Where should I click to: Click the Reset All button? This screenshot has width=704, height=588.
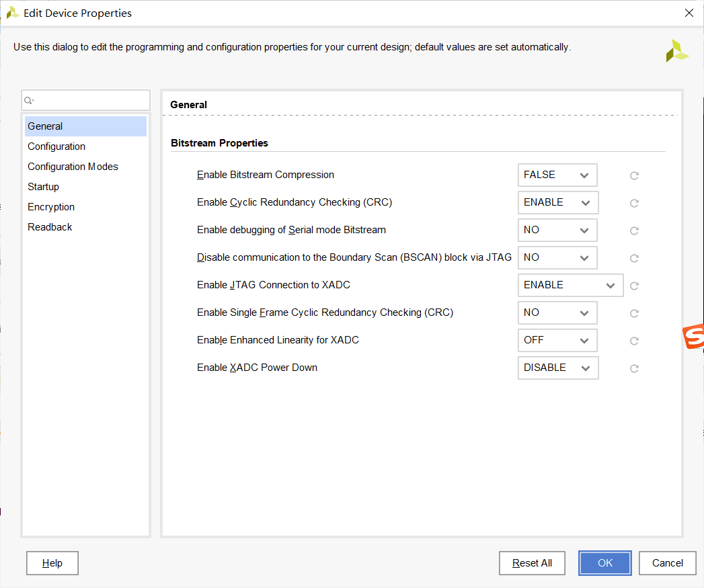(532, 563)
